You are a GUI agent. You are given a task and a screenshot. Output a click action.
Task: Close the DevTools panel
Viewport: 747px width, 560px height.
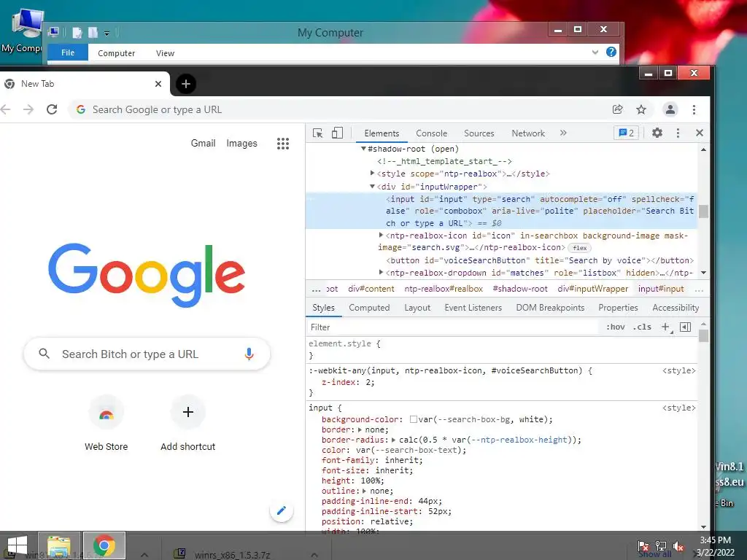(x=700, y=133)
